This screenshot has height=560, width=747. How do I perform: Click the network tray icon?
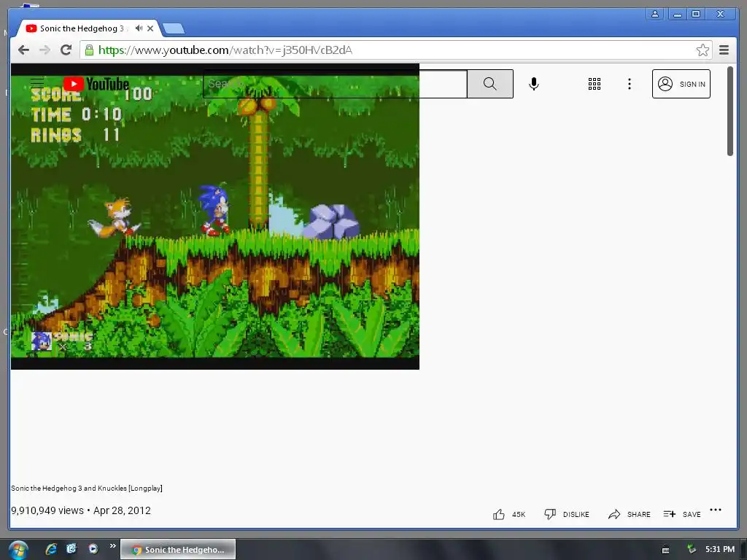click(692, 549)
